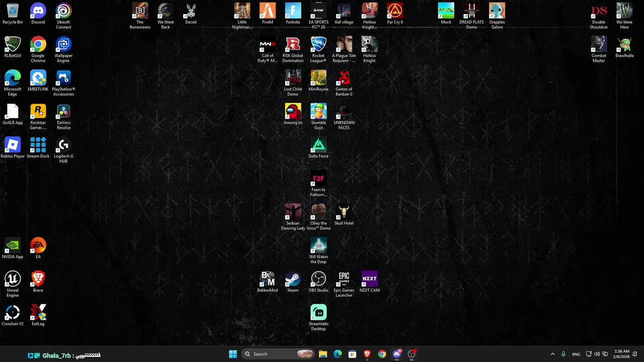Select the Combat Master icon

point(599,49)
